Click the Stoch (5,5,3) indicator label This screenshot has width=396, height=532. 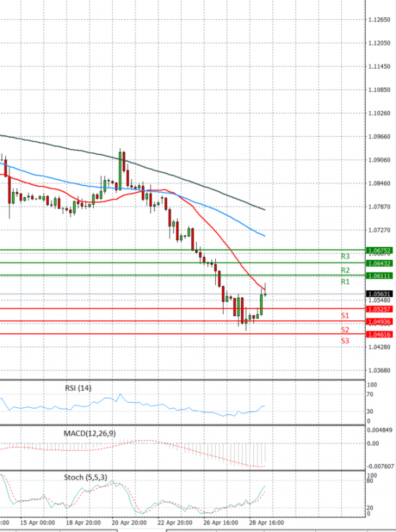click(86, 477)
